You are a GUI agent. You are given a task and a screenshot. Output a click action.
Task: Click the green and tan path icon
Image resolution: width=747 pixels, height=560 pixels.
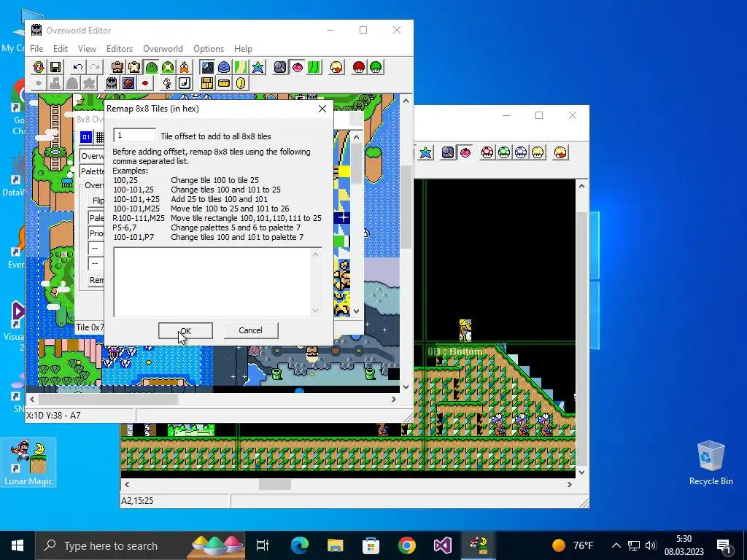241,67
